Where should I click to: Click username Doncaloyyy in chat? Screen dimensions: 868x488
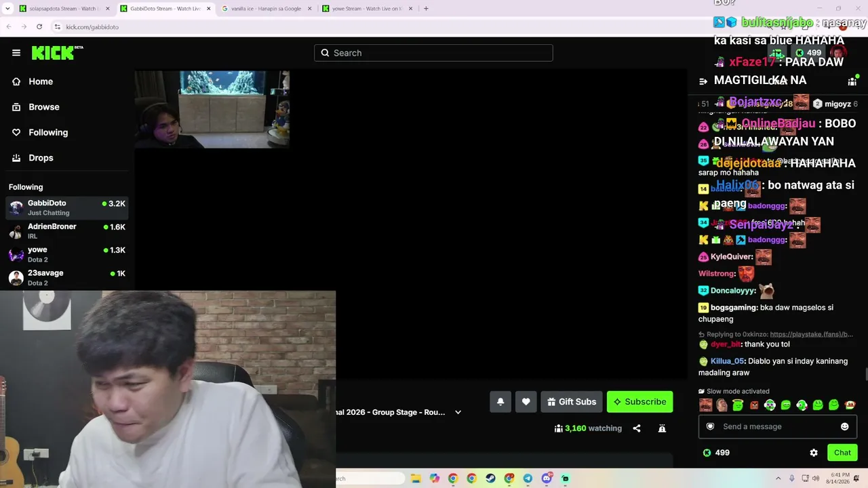pyautogui.click(x=732, y=291)
